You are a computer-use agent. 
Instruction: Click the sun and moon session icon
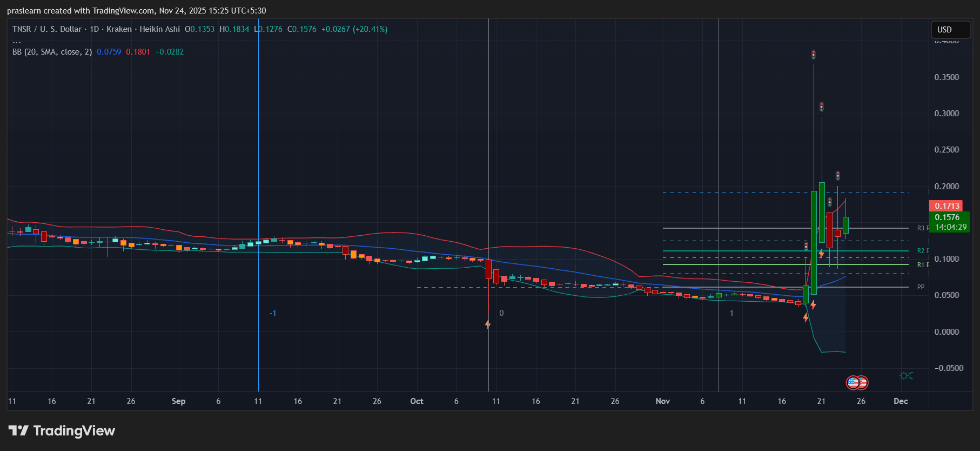pos(906,376)
